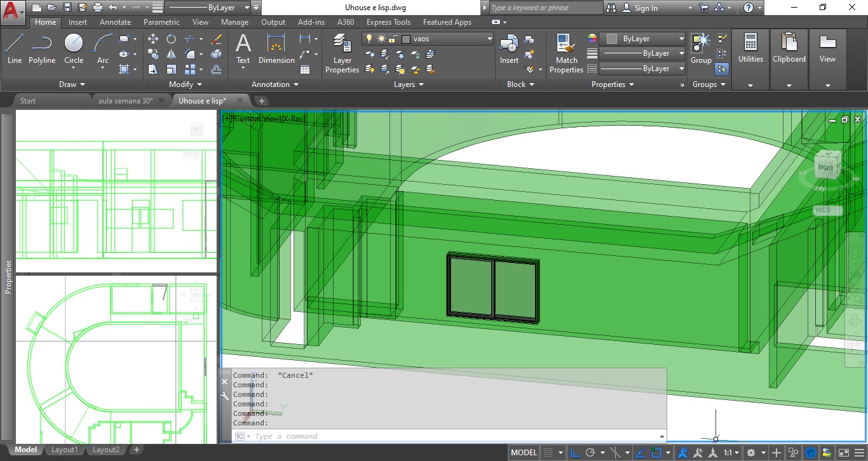Image resolution: width=868 pixels, height=461 pixels.
Task: Expand the Layers panel
Action: [x=409, y=84]
